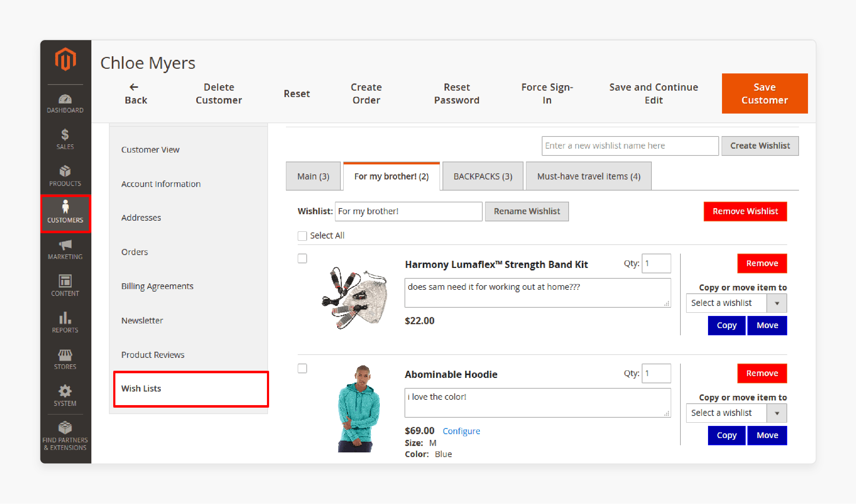The width and height of the screenshot is (856, 504).
Task: Focus the new wishlist name field
Action: pyautogui.click(x=630, y=146)
